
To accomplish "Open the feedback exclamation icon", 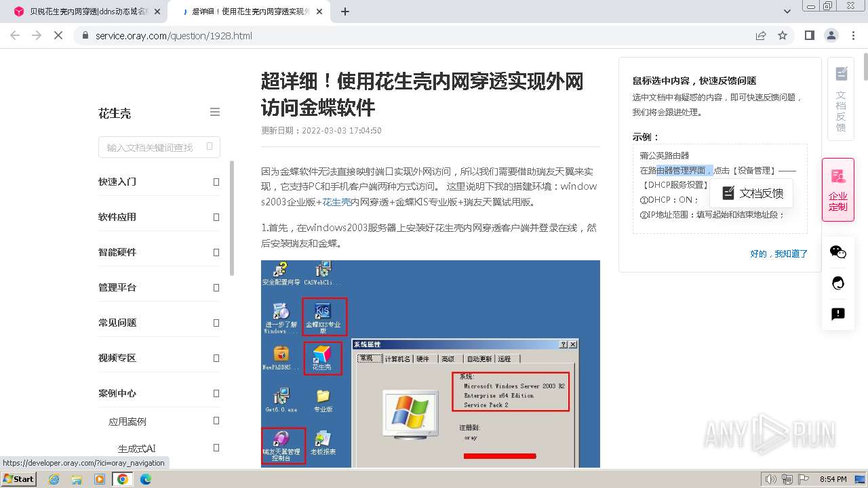I will click(838, 314).
